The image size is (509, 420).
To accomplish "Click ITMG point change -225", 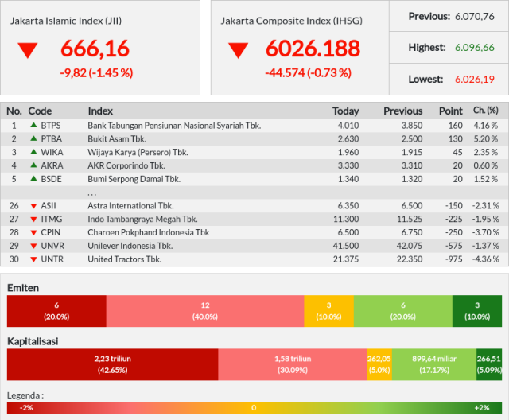I will point(454,220).
